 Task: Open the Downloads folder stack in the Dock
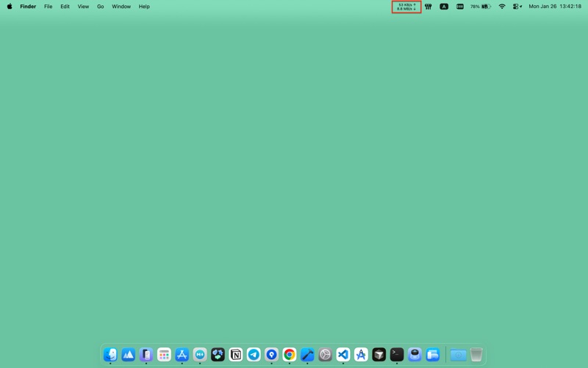[458, 355]
